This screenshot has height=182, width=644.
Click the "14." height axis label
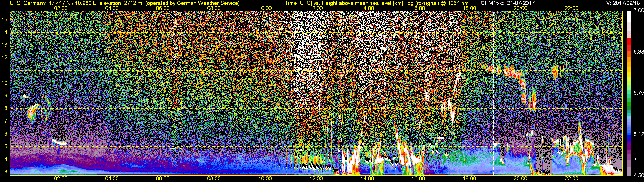coord(5,32)
